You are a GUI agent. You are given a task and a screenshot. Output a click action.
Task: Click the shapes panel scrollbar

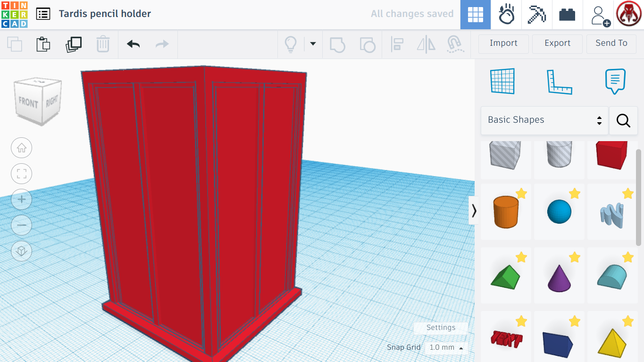pos(639,197)
